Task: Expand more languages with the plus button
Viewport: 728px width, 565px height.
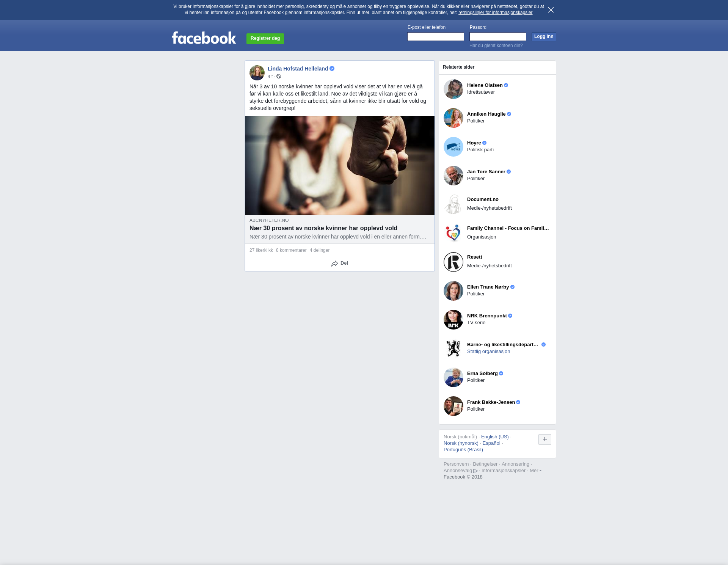Action: pos(544,439)
